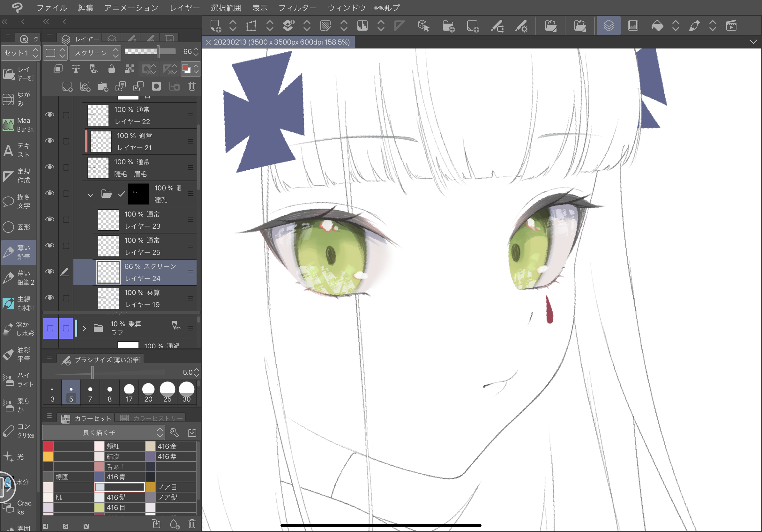Close the 20230213 canvas tab
This screenshot has height=532, width=762.
[x=208, y=42]
